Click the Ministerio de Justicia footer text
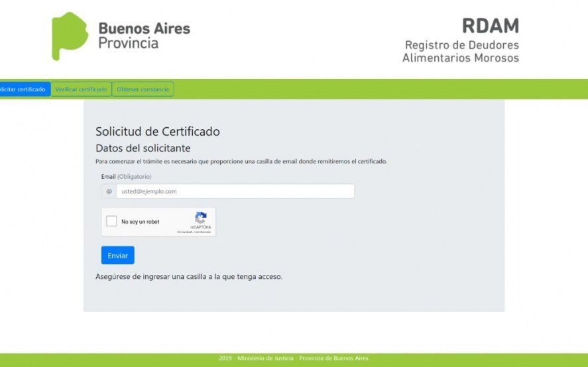This screenshot has height=367, width=588. [x=294, y=358]
